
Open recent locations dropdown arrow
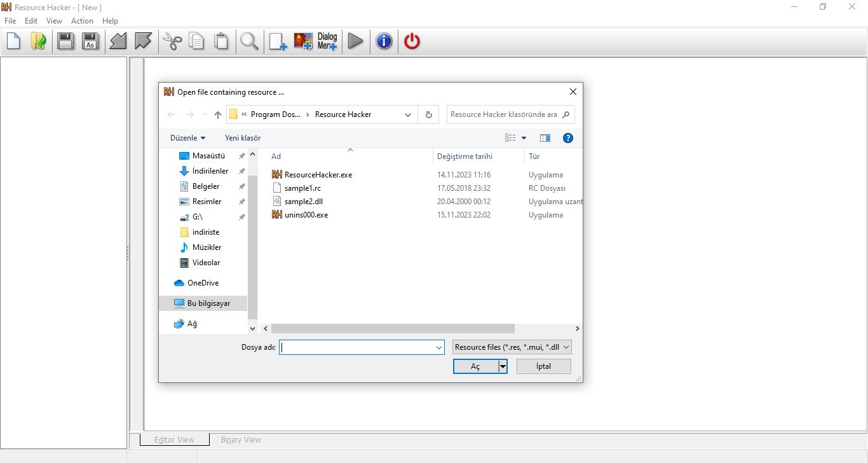coord(205,114)
